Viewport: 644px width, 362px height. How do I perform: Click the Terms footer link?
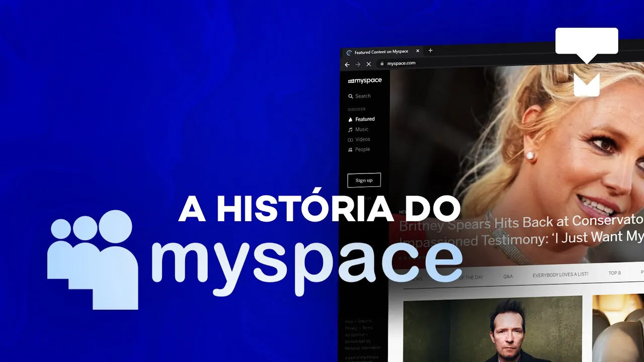click(367, 327)
